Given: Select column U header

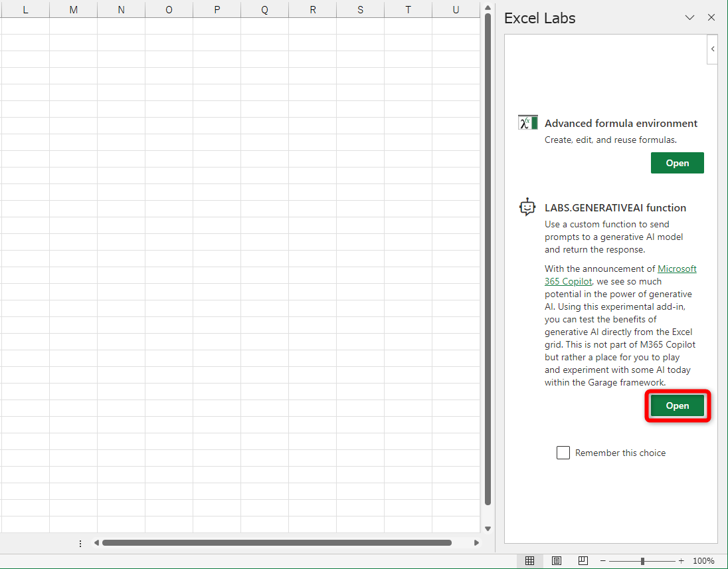Looking at the screenshot, I should 456,10.
